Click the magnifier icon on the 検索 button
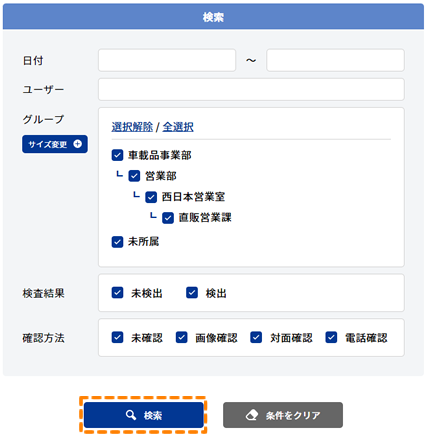Screen dimensions: 430x434 [x=131, y=415]
